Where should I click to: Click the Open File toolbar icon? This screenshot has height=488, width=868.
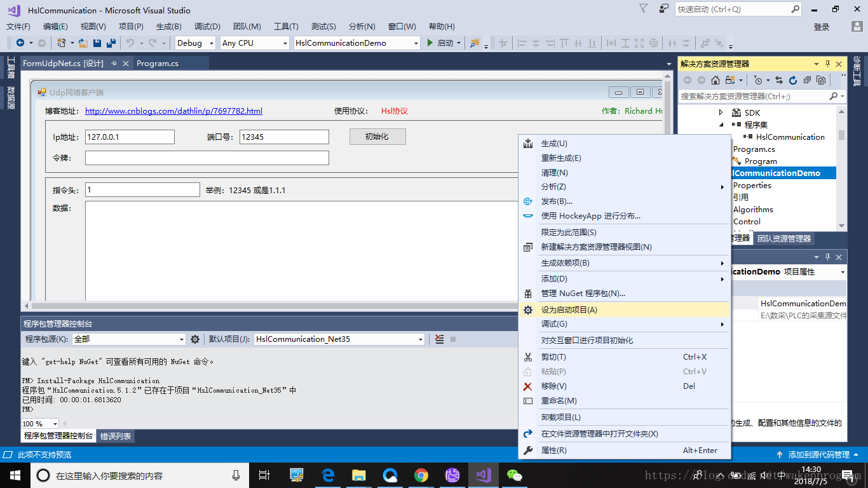point(83,43)
